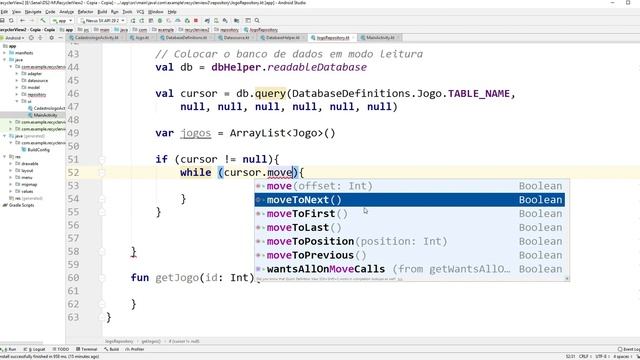Open the Build menu
Viewport: 640px width, 360px height.
(102, 12)
